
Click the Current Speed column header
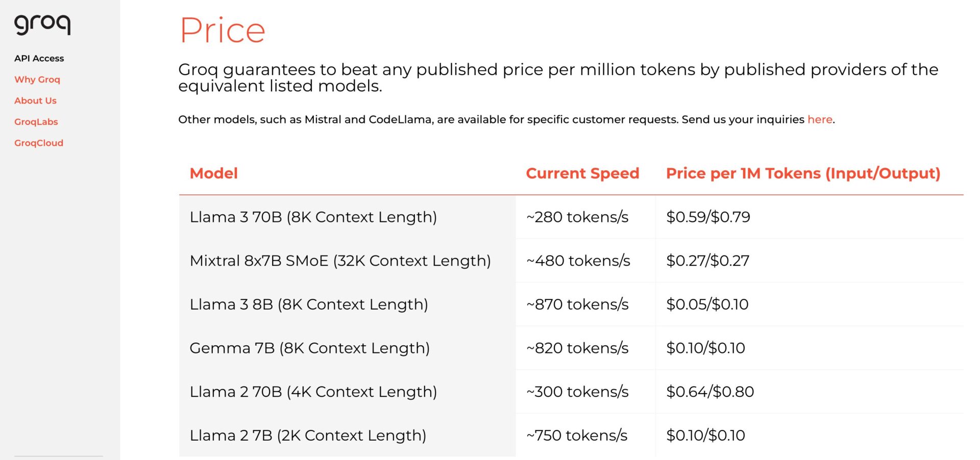pyautogui.click(x=582, y=173)
